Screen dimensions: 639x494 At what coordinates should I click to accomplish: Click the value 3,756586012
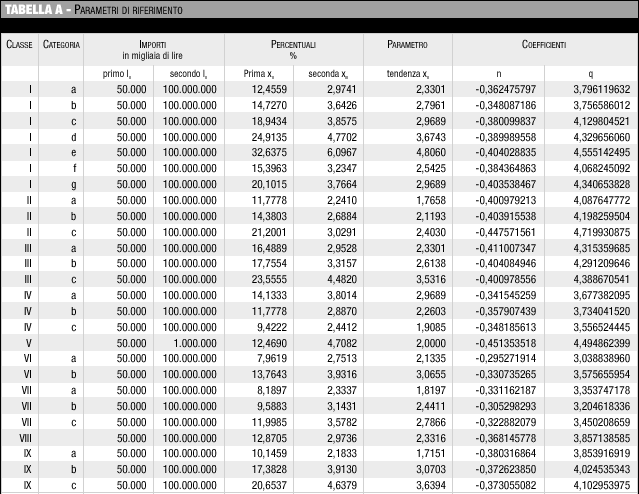tap(602, 105)
